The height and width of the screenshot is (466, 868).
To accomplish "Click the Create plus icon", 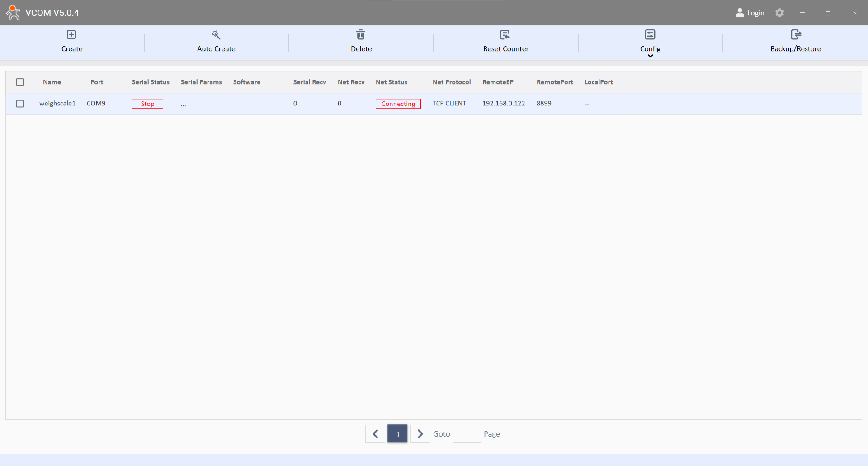I will (x=71, y=35).
